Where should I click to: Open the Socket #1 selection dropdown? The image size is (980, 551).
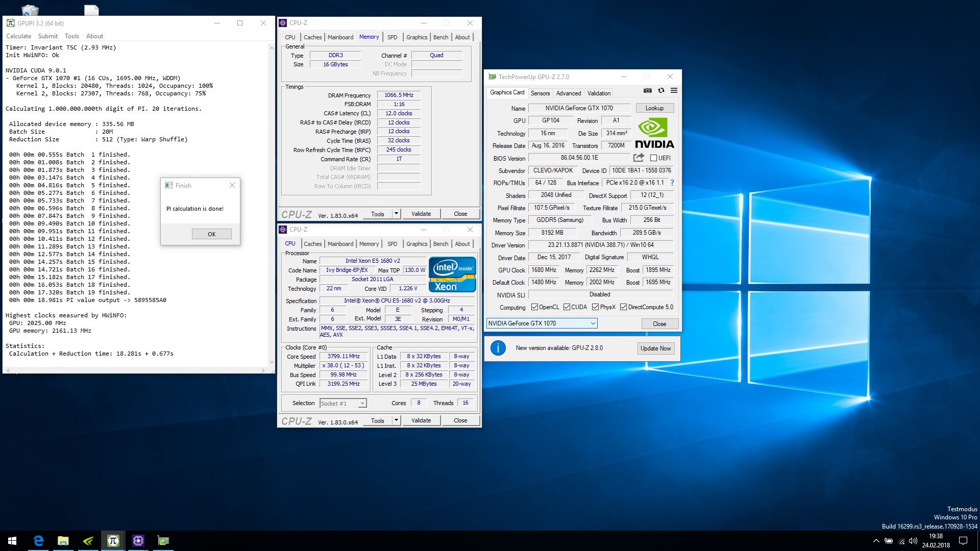tap(343, 404)
